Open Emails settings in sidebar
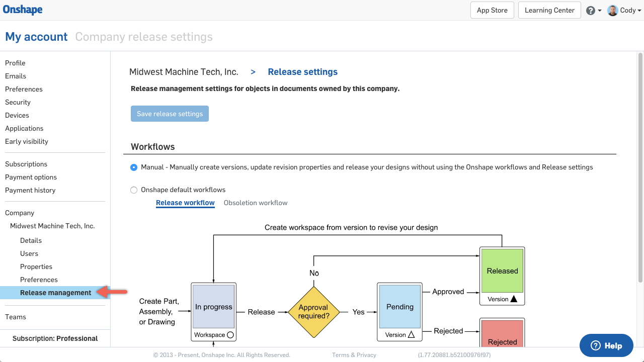644x362 pixels. [16, 76]
